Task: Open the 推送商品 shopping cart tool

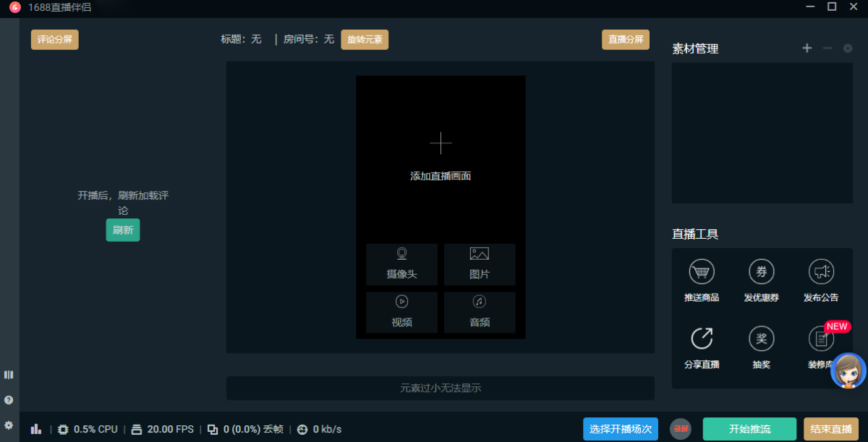Action: click(702, 280)
